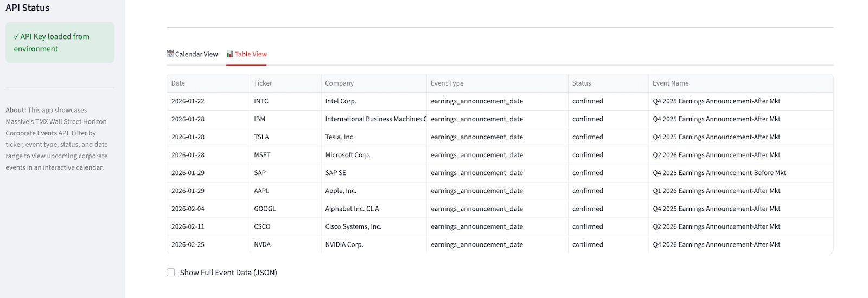
Task: Click the calendar icon beside Calendar View
Action: pos(170,54)
